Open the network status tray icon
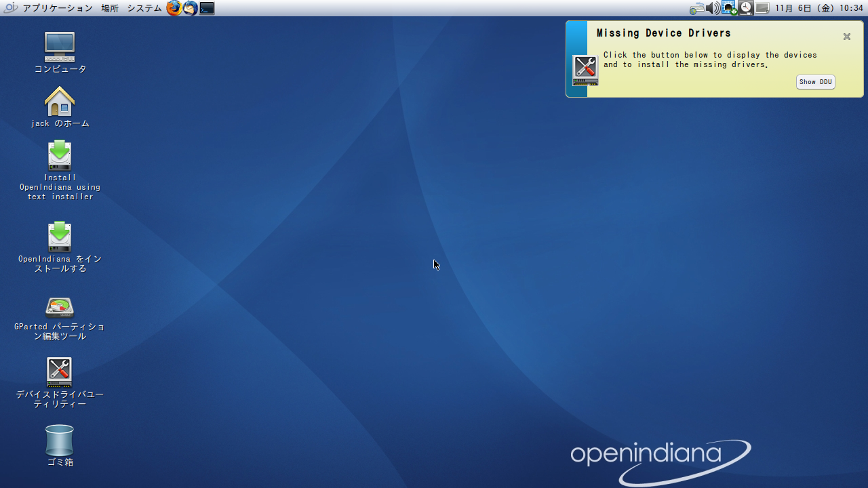The image size is (868, 488). click(729, 8)
